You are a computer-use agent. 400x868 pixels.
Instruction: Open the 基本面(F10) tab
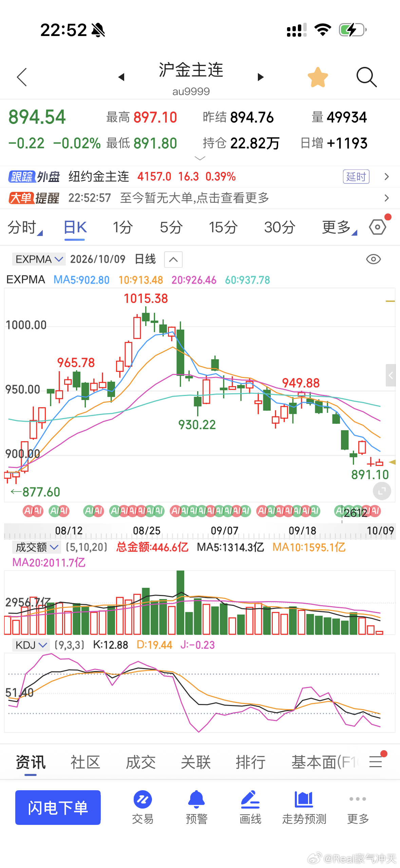tap(325, 762)
